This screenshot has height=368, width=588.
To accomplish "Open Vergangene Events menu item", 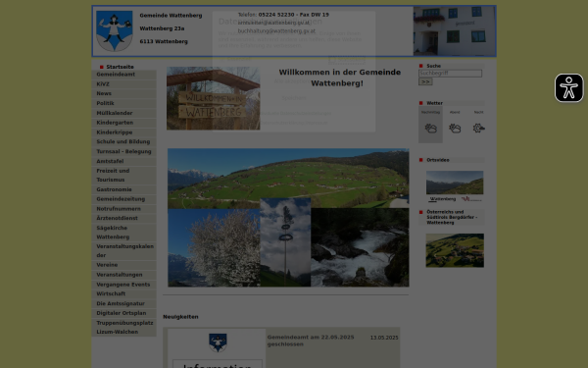I will (123, 285).
